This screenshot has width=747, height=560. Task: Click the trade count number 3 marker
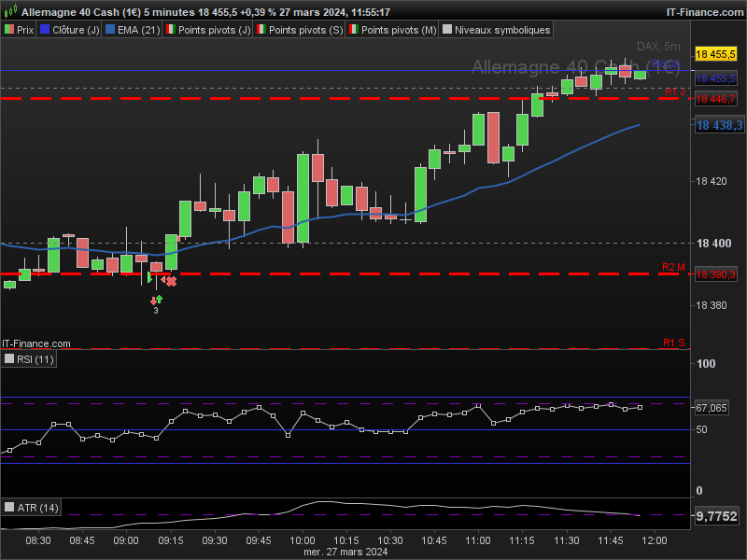tap(156, 311)
